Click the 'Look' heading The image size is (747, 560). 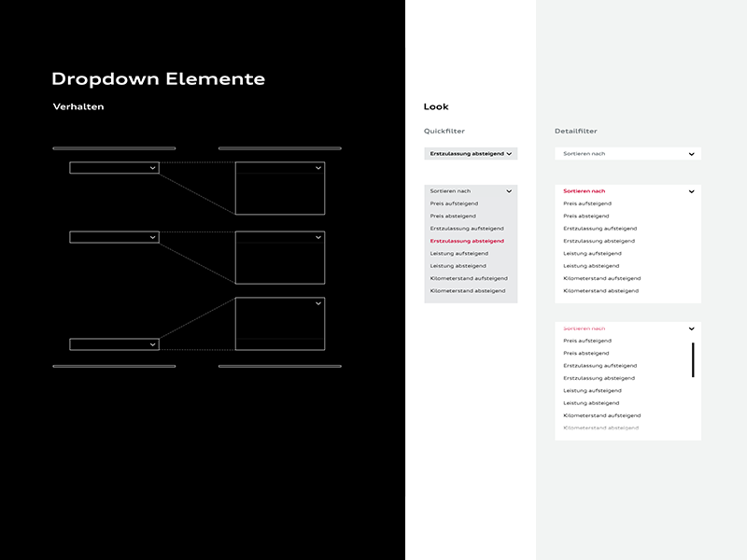pos(436,106)
